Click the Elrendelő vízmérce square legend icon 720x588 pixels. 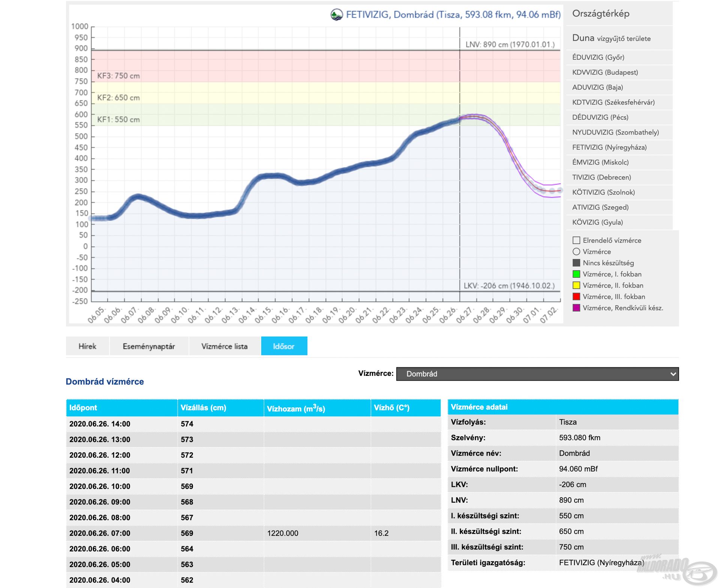576,240
